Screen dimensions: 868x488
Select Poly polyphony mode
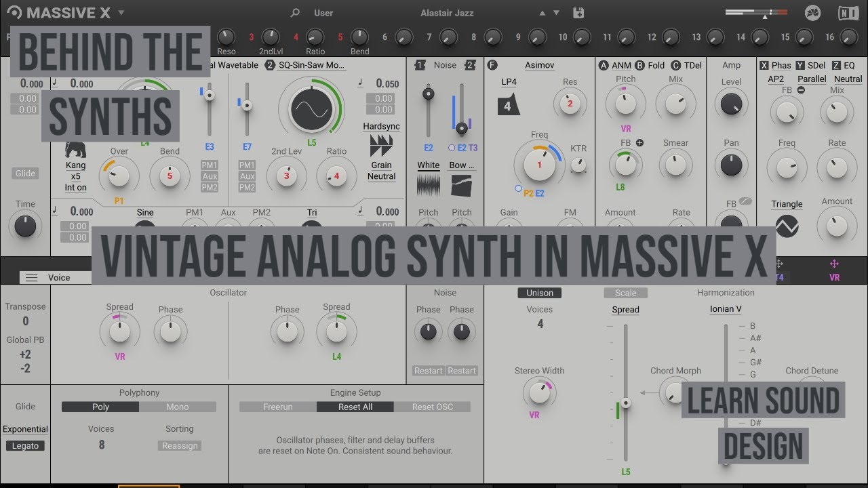100,407
